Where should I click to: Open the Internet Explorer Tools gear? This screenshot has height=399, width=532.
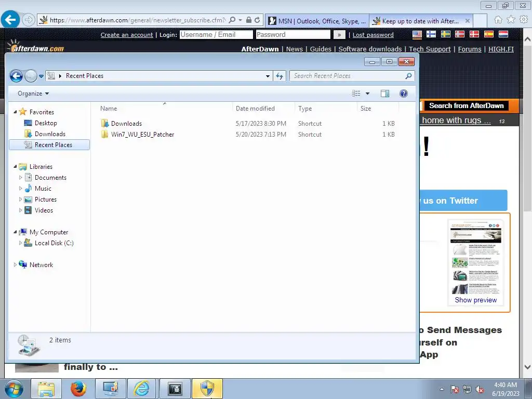pos(524,20)
